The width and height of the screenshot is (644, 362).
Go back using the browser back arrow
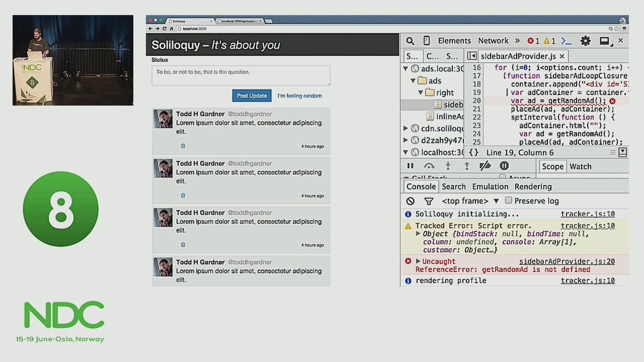point(150,29)
